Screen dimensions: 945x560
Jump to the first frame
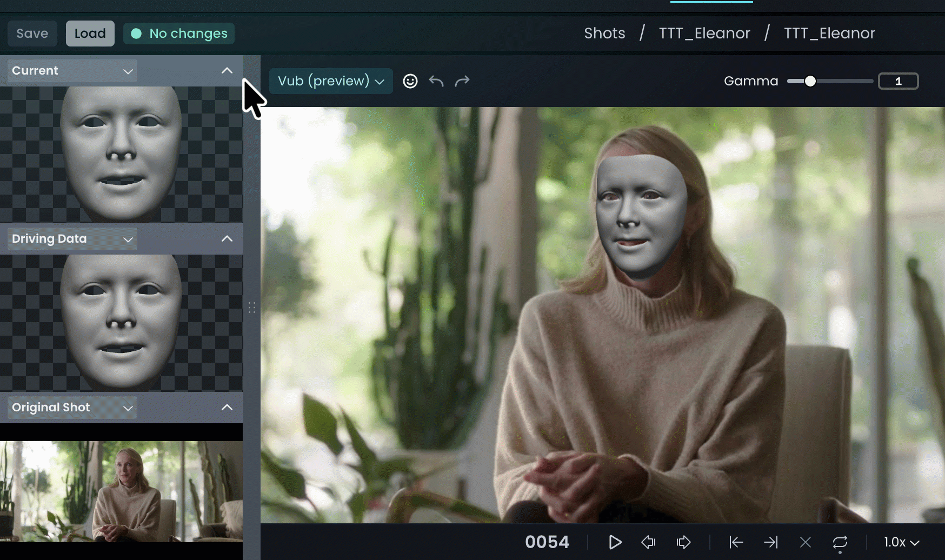point(736,542)
